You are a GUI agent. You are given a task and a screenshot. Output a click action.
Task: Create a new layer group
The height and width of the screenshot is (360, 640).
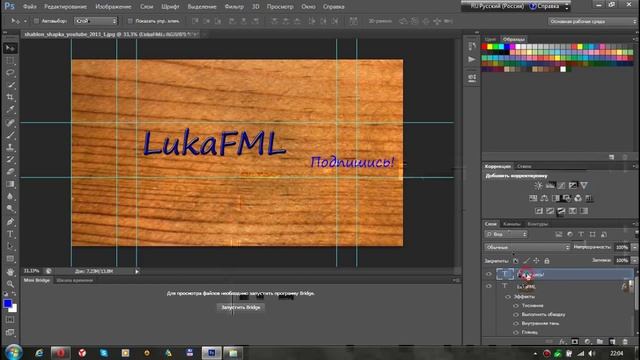pyautogui.click(x=600, y=342)
